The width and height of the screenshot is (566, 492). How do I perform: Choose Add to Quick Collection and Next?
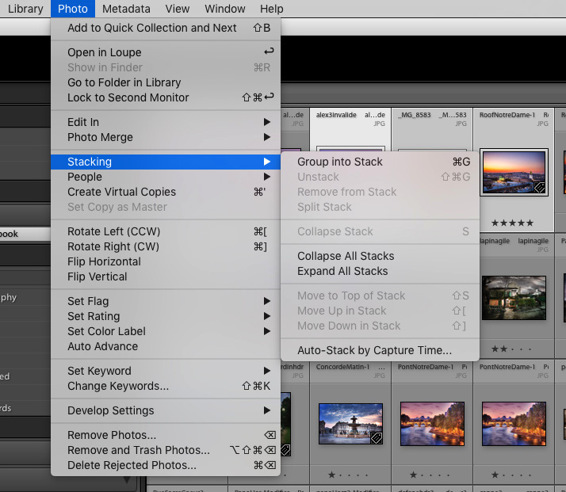click(x=166, y=28)
